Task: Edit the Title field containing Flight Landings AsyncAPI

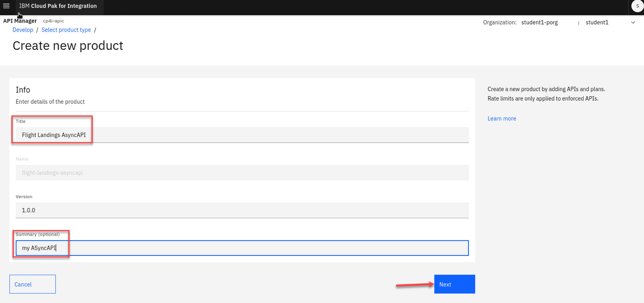Action: tap(135, 135)
